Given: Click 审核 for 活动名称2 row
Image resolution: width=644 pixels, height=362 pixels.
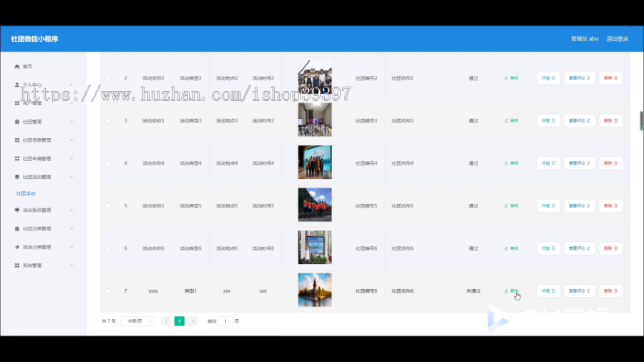Looking at the screenshot, I should [x=512, y=78].
